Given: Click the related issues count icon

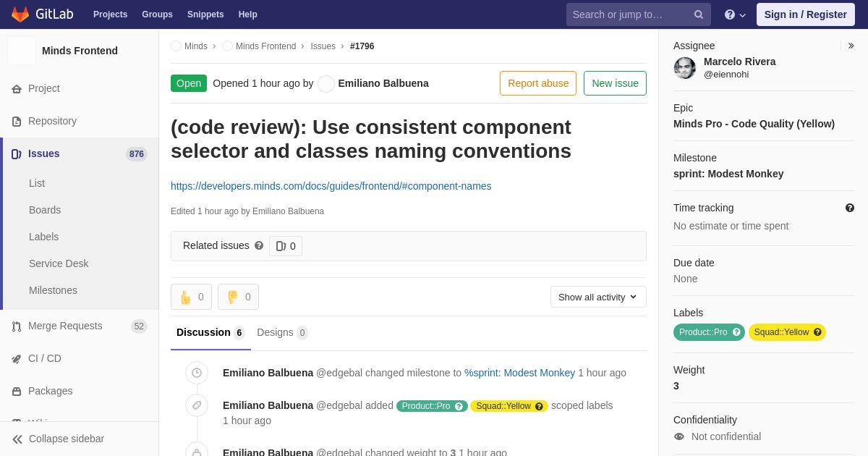Looking at the screenshot, I should 281,246.
